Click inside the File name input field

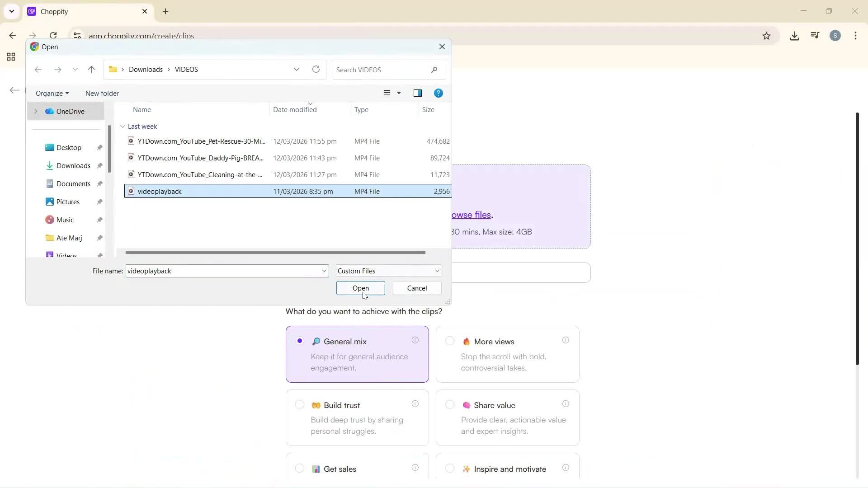[217, 271]
